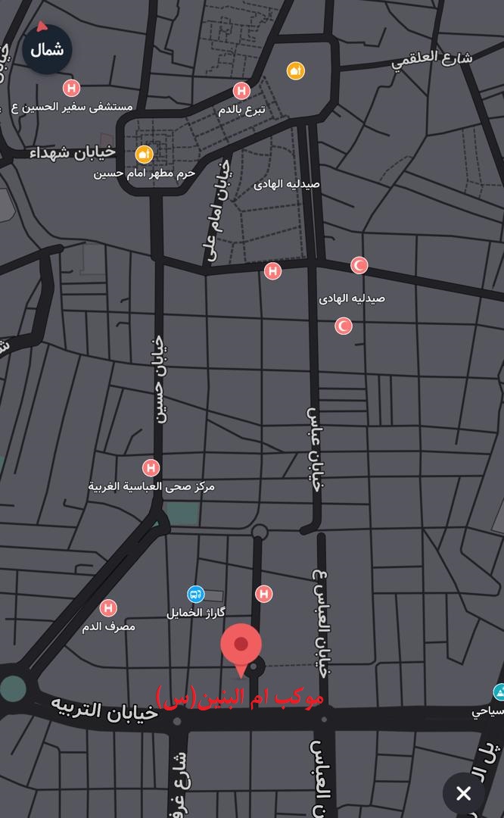The width and height of the screenshot is (504, 818).
Task: Select the مركز صحى العباسية الغربية hospital icon
Action: coord(151,468)
